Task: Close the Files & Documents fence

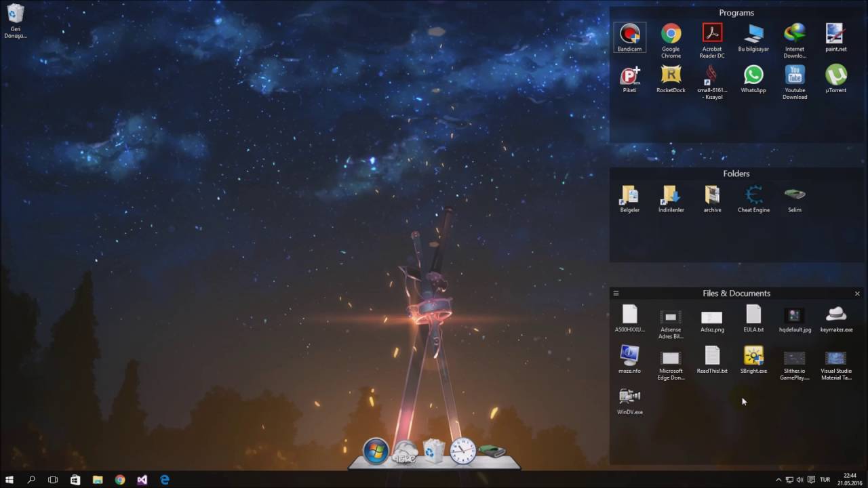Action: pos(857,293)
